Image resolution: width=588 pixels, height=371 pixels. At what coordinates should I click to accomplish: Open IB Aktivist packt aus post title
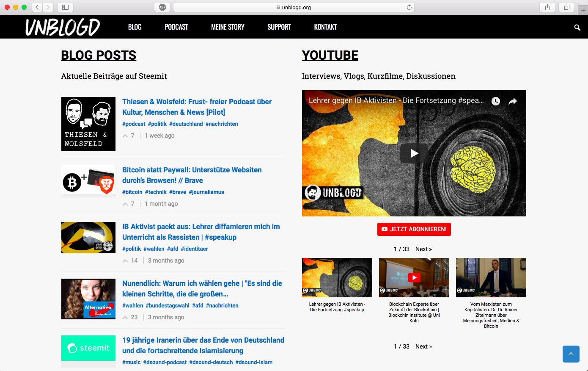click(201, 232)
